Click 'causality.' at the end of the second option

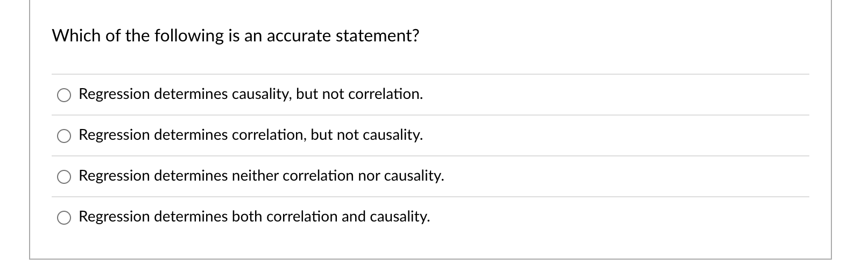click(x=393, y=135)
